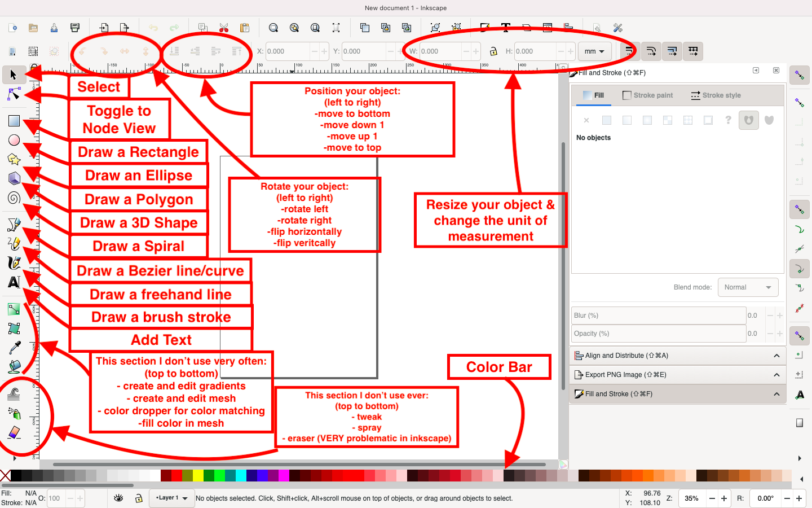
Task: Select the Calligraphy brush tool
Action: 14,263
